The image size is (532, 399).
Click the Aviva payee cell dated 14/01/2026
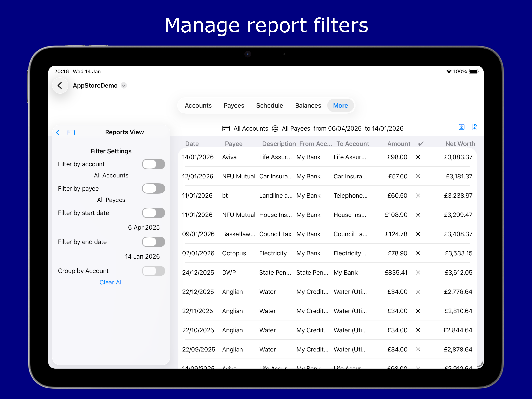[x=229, y=157]
